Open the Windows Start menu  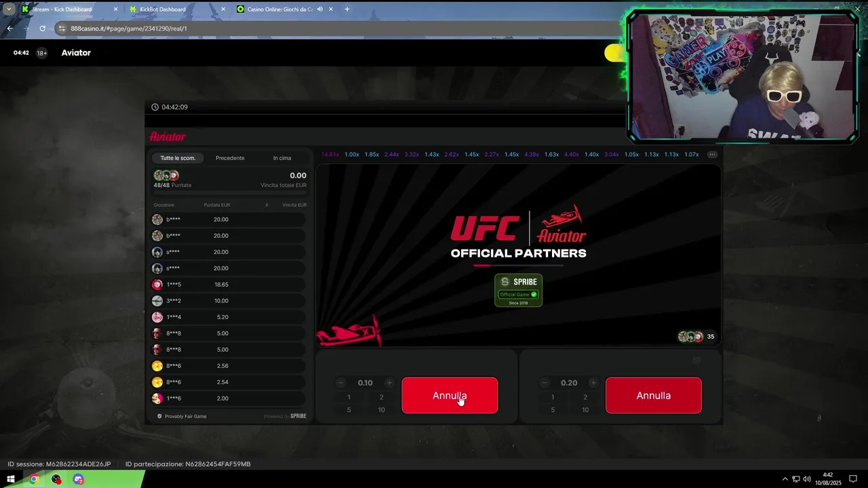(11, 479)
